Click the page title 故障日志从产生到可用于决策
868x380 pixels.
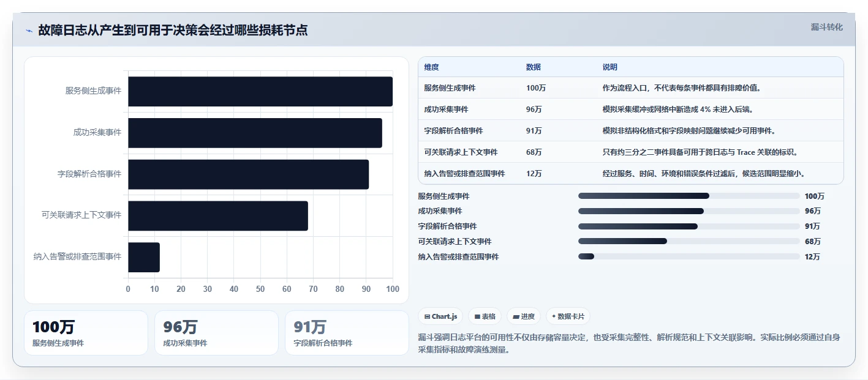173,31
